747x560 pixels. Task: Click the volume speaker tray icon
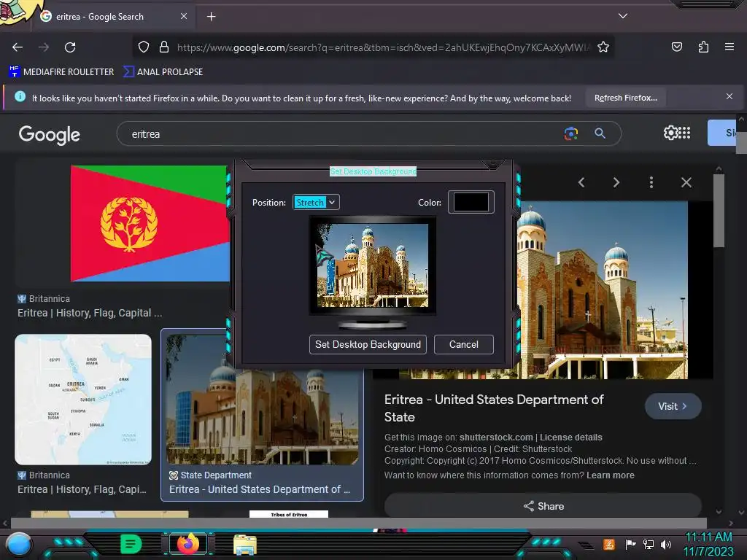click(666, 544)
